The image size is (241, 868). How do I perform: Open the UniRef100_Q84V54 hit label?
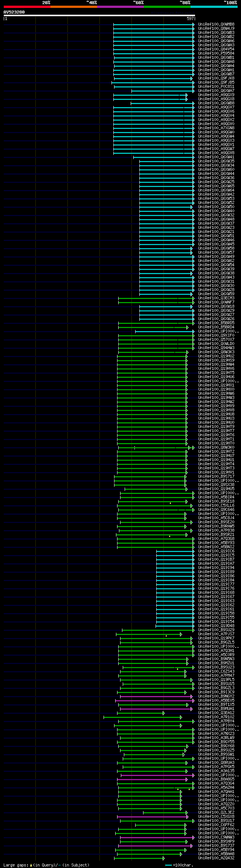[216, 49]
